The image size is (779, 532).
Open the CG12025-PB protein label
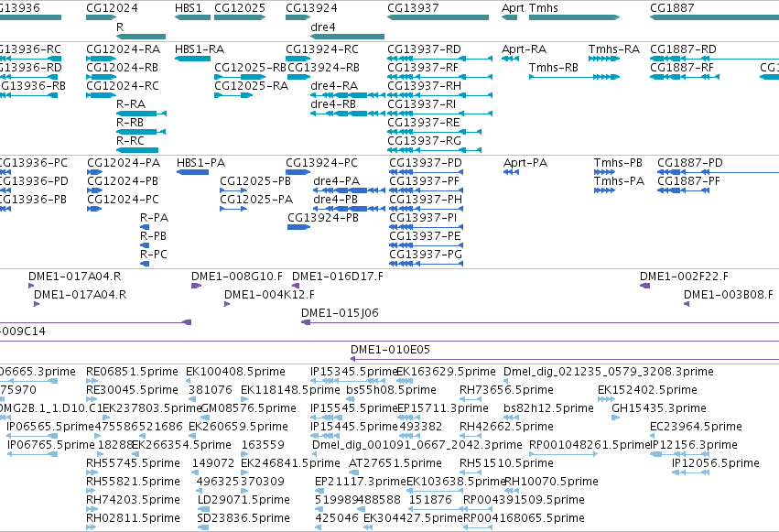pyautogui.click(x=255, y=181)
